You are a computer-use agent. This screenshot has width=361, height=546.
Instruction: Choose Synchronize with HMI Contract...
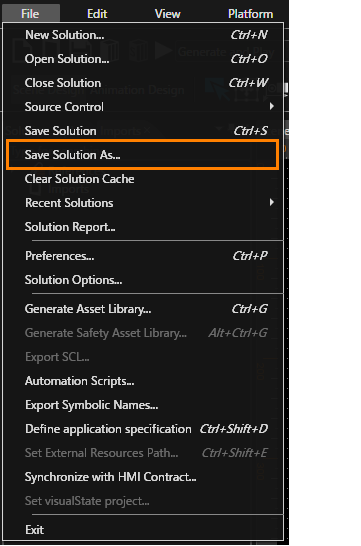143,477
